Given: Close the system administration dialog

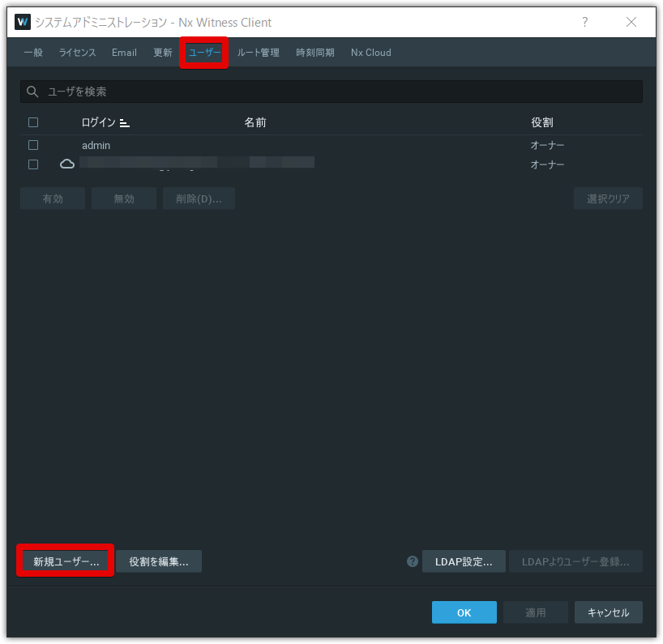Looking at the screenshot, I should coord(631,22).
